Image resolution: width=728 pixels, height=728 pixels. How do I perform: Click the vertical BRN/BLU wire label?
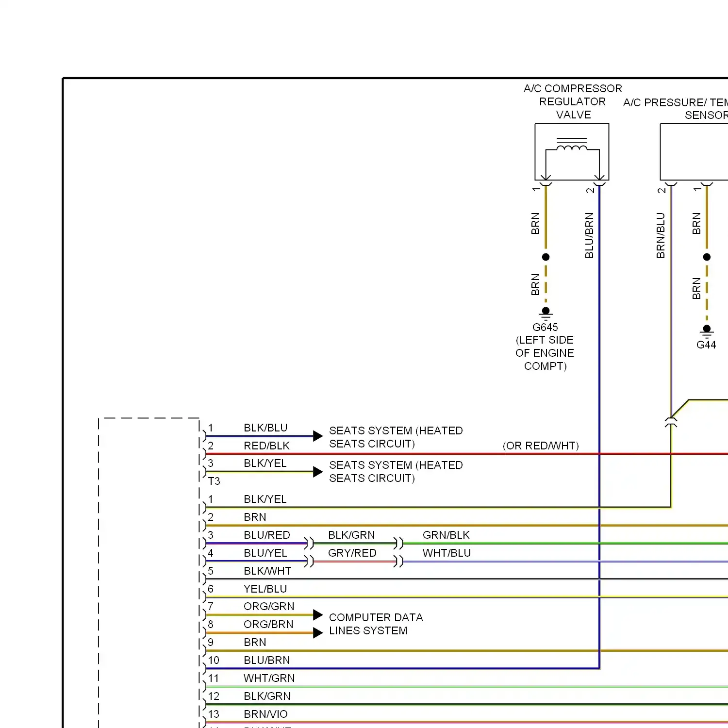tap(661, 235)
